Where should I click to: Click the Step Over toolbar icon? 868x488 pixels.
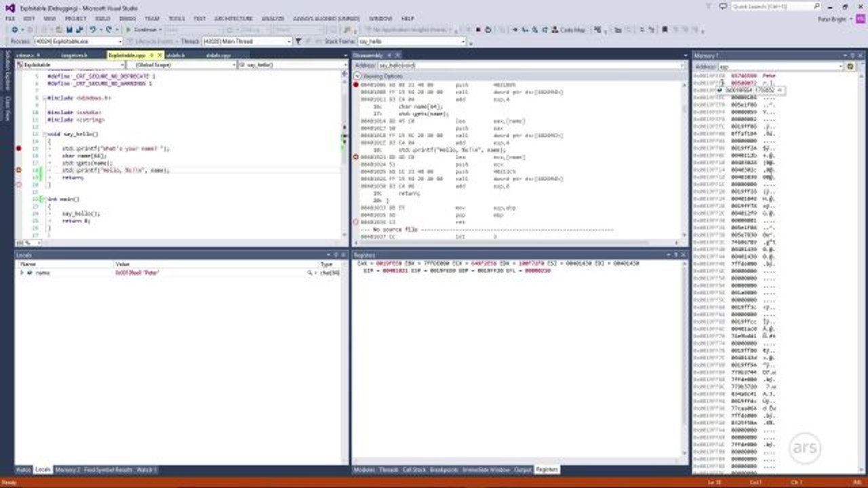535,30
